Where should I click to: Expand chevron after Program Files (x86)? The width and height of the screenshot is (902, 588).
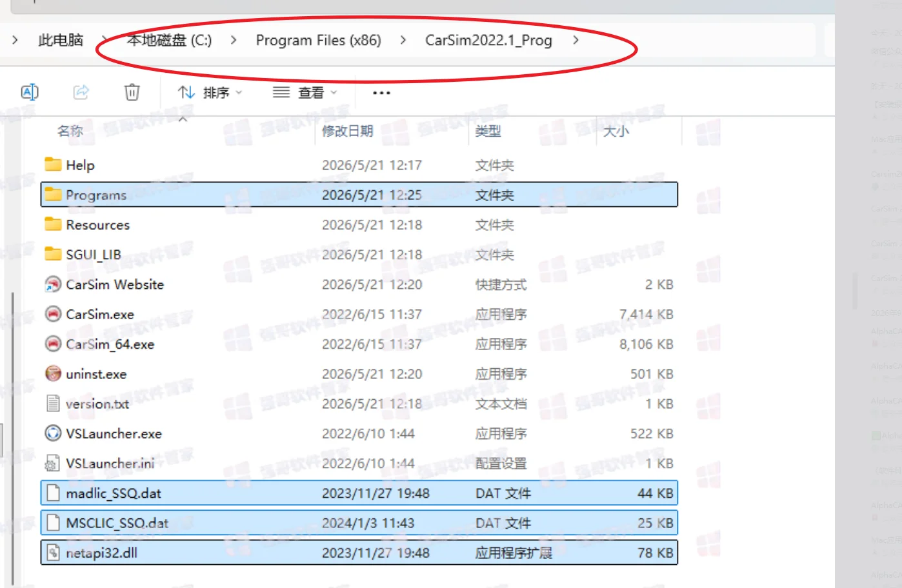pos(403,40)
